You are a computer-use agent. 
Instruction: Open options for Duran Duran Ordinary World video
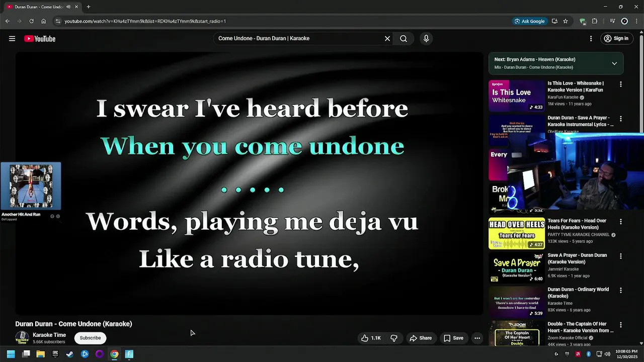[x=621, y=291]
